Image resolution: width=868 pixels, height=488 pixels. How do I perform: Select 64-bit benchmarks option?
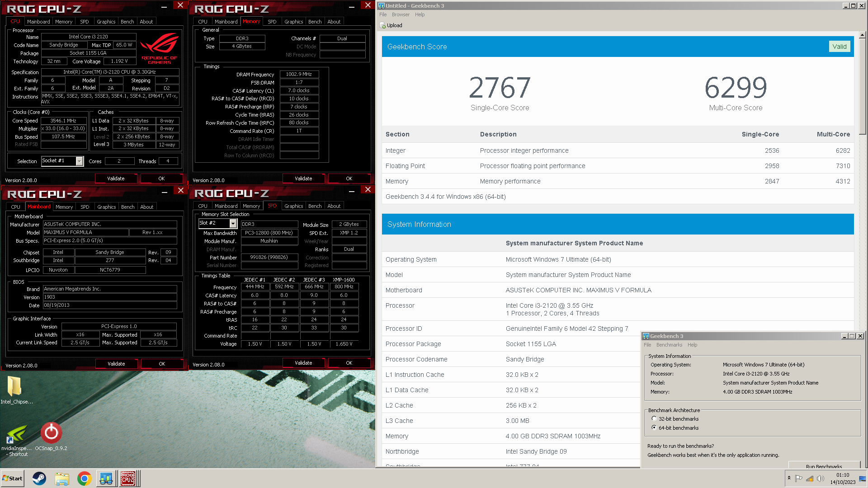(654, 427)
